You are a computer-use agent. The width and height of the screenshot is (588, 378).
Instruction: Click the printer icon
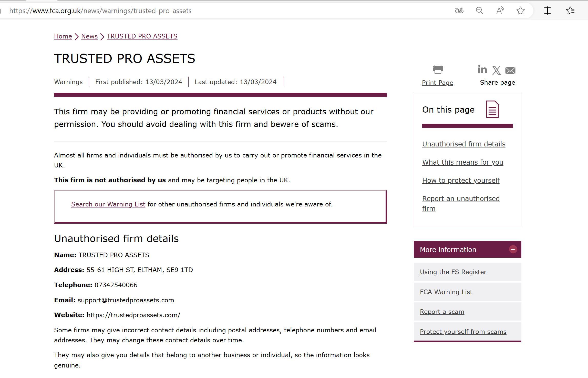pos(438,69)
